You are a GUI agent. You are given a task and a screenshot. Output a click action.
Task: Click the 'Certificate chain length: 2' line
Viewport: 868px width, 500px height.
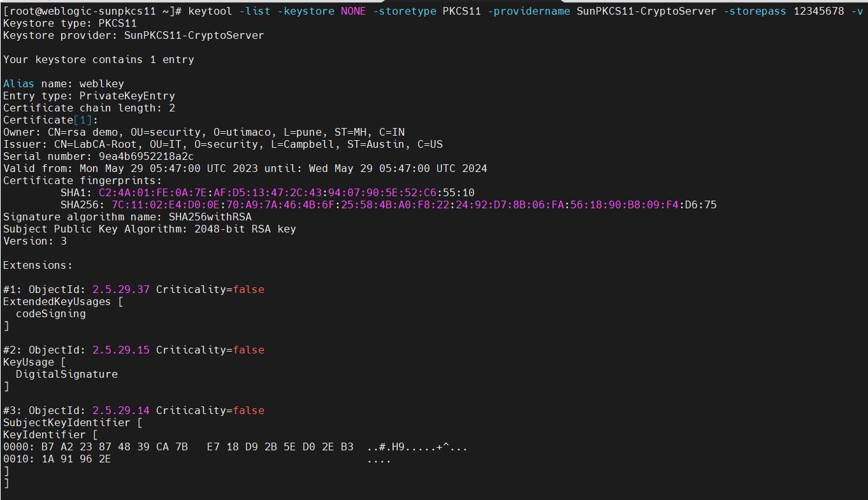[89, 108]
